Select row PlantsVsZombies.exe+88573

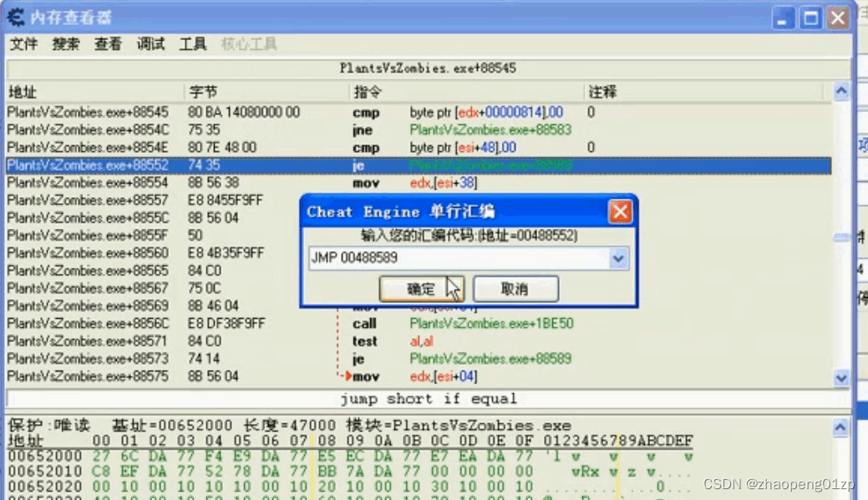pyautogui.click(x=419, y=359)
